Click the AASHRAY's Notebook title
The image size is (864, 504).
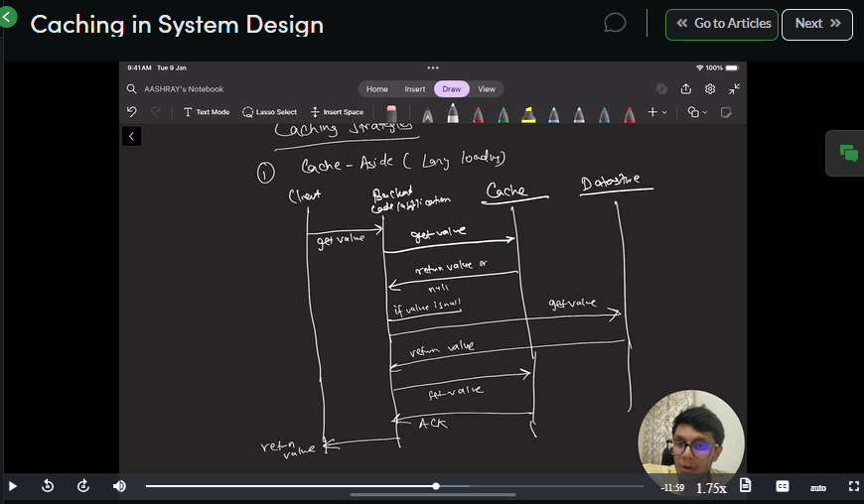(184, 89)
